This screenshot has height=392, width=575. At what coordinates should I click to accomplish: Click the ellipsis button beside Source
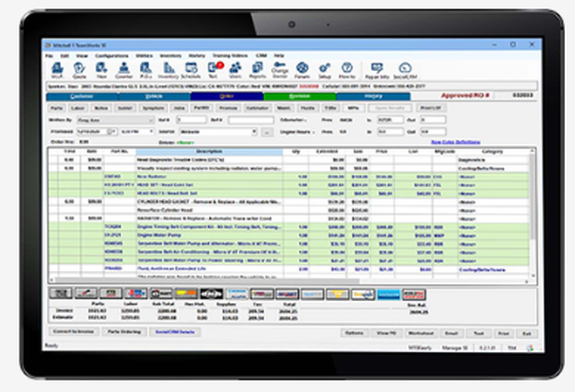click(267, 132)
